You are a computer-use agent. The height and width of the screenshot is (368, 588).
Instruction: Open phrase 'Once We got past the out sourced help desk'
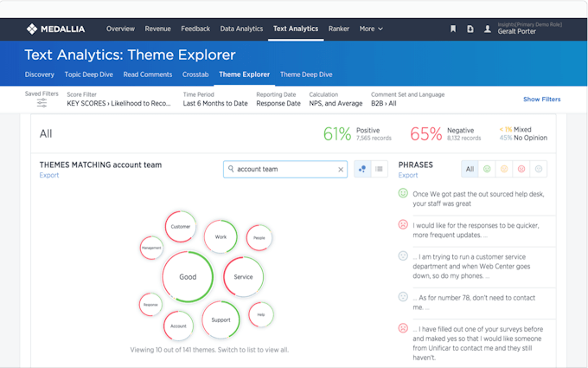(478, 198)
